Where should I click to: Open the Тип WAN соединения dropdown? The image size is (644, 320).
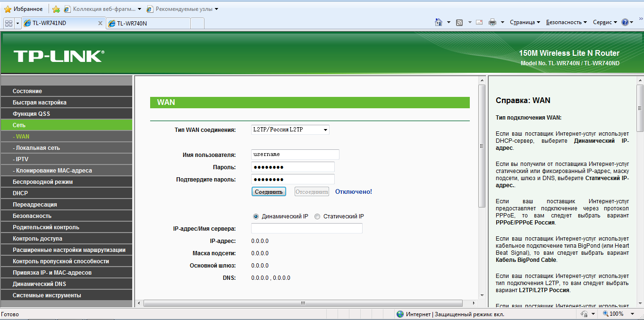290,130
